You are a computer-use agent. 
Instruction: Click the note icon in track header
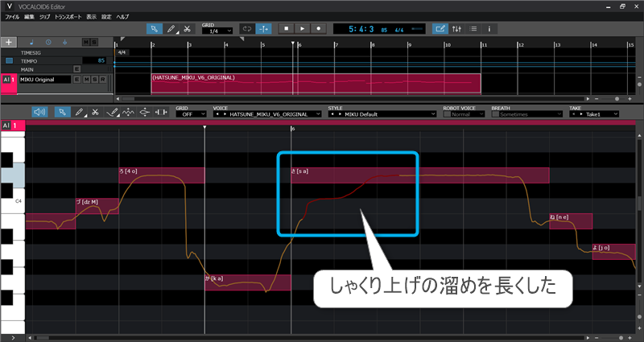[x=32, y=43]
